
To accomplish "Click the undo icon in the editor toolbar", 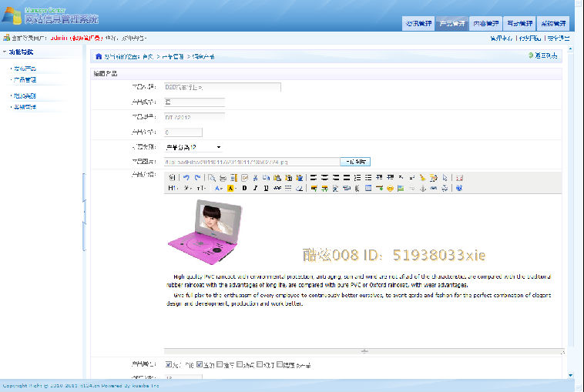I will [186, 178].
